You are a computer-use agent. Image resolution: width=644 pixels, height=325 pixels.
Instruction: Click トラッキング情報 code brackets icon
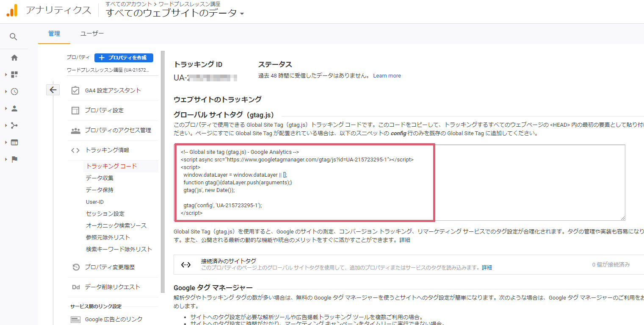point(75,150)
